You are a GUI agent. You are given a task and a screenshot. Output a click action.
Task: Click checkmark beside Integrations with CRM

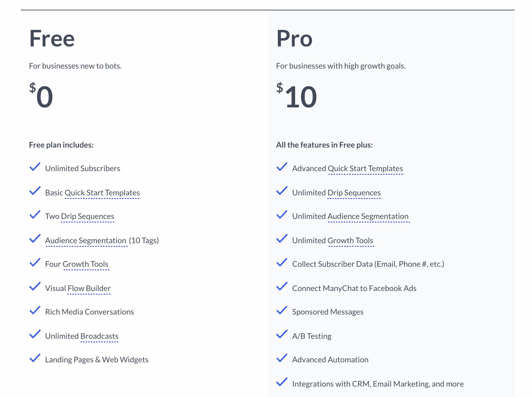pos(282,382)
